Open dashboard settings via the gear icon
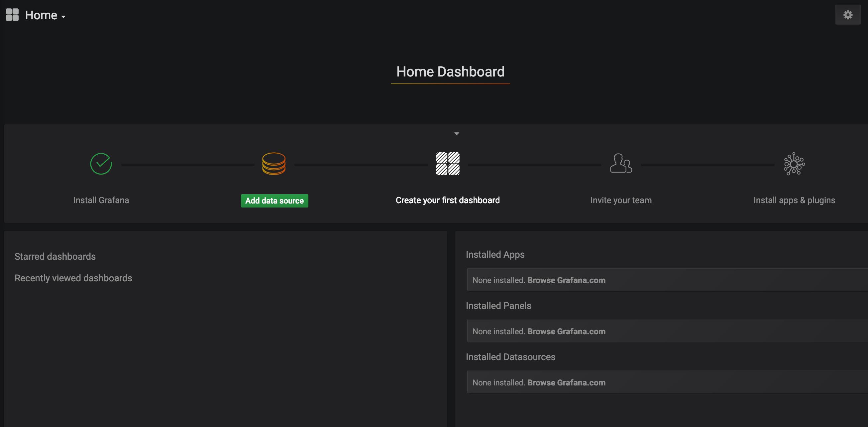This screenshot has height=427, width=868. (x=848, y=15)
